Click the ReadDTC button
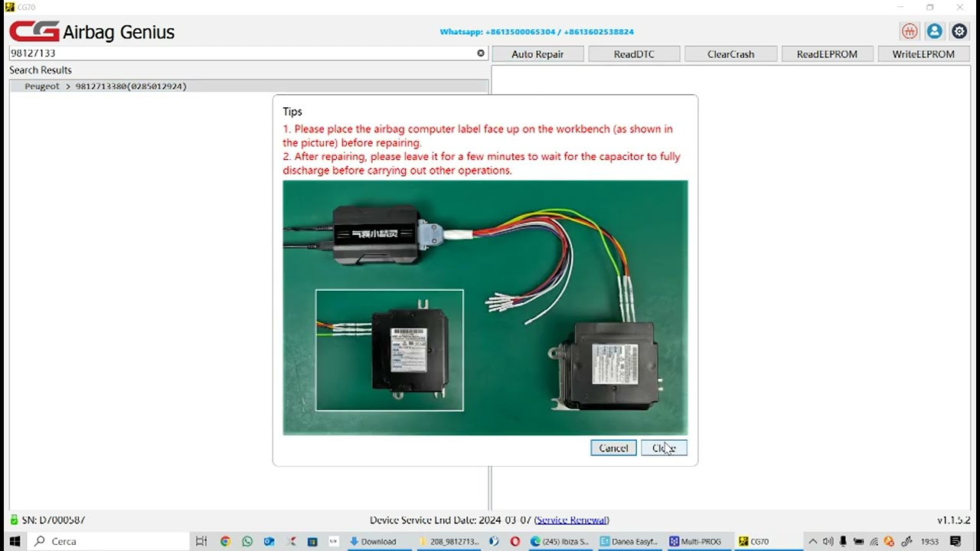Viewport: 980px width, 551px height. (x=634, y=54)
